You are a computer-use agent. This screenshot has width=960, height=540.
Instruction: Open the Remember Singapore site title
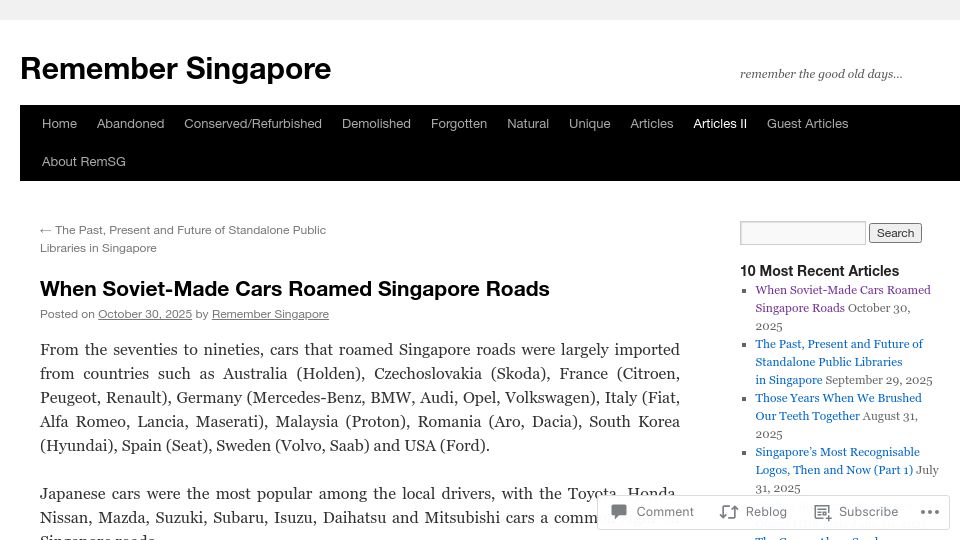(176, 69)
